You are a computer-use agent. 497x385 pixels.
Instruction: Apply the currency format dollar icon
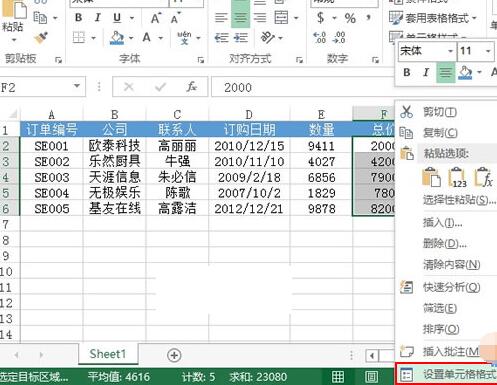click(321, 18)
